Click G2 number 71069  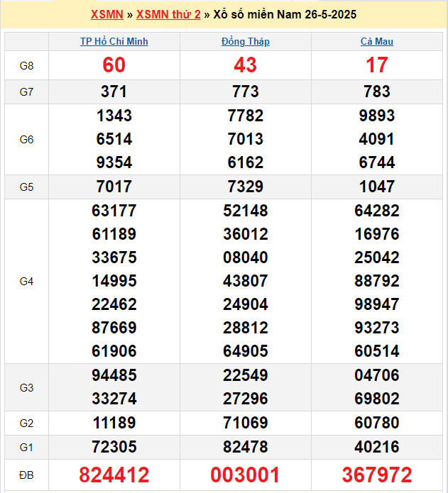[x=246, y=423]
